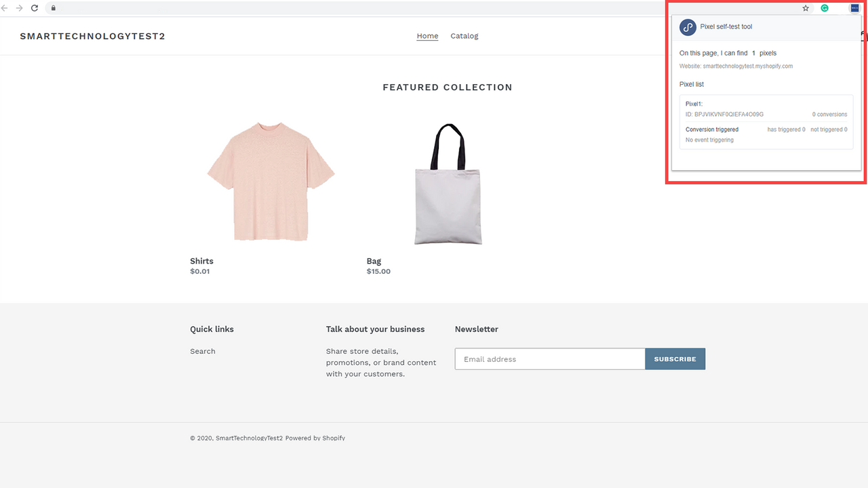Open the Catalog navigation link
Image resolution: width=868 pixels, height=488 pixels.
click(x=465, y=36)
